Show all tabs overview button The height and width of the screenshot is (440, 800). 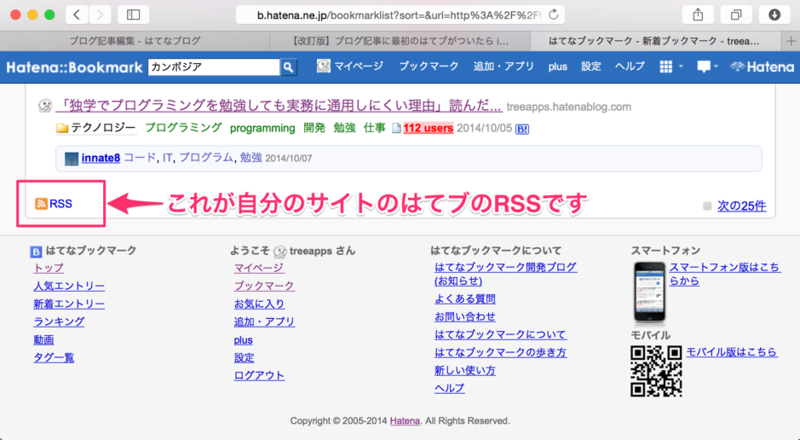[736, 15]
